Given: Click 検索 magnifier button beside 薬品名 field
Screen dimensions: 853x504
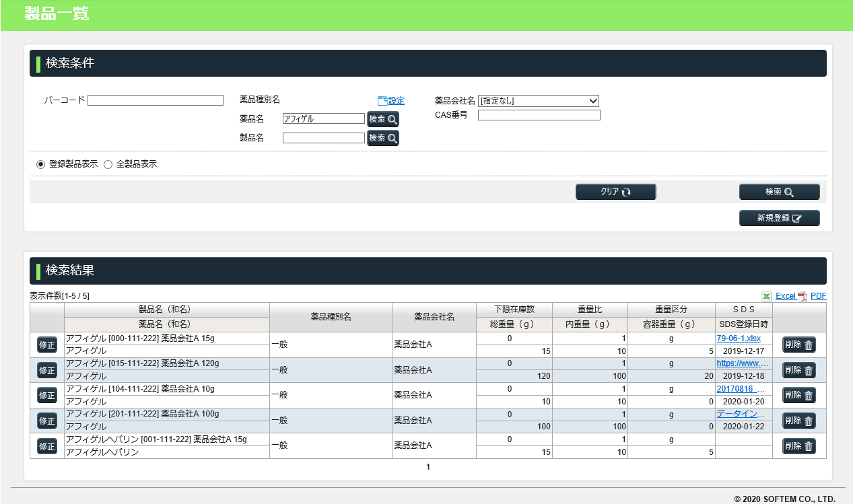Looking at the screenshot, I should (383, 119).
